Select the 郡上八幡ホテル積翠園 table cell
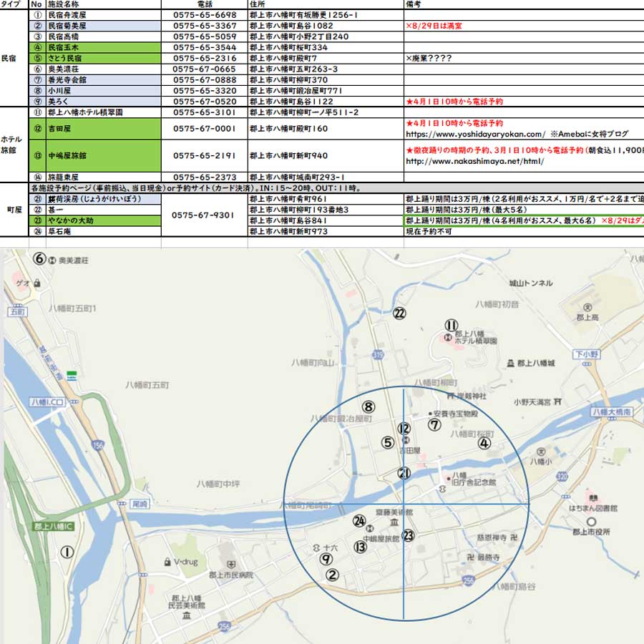The width and height of the screenshot is (644, 644). tap(104, 112)
